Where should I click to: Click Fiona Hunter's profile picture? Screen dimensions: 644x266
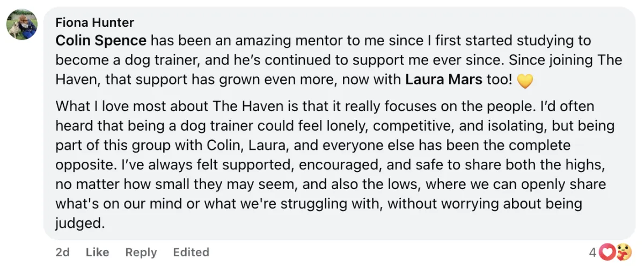coord(22,25)
